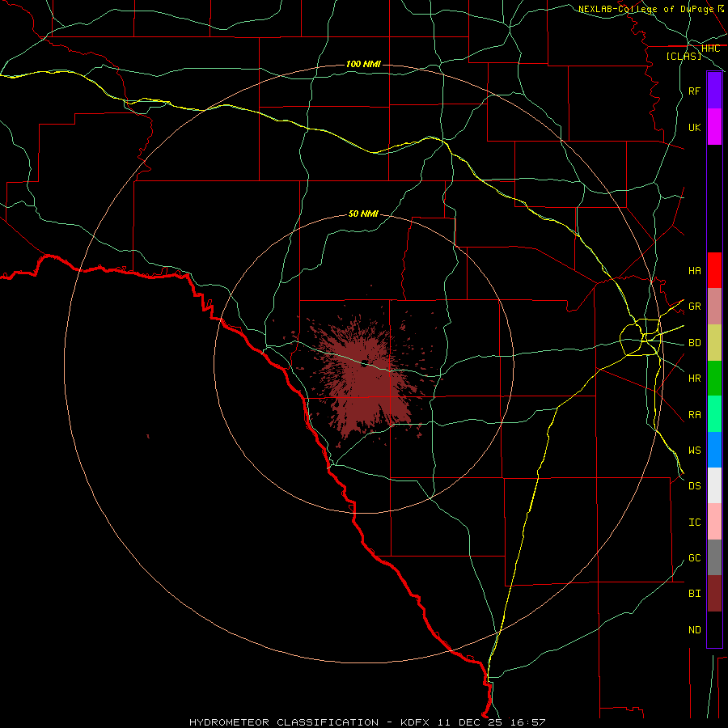Viewport: 728px width, 728px height.
Task: Click the HA legend label
Action: pyautogui.click(x=694, y=270)
